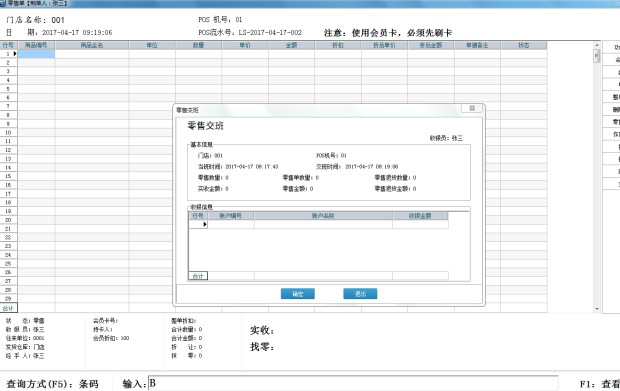Viewport: 620px width, 391px height.
Task: Select the 单据备注 column header
Action: click(x=477, y=45)
